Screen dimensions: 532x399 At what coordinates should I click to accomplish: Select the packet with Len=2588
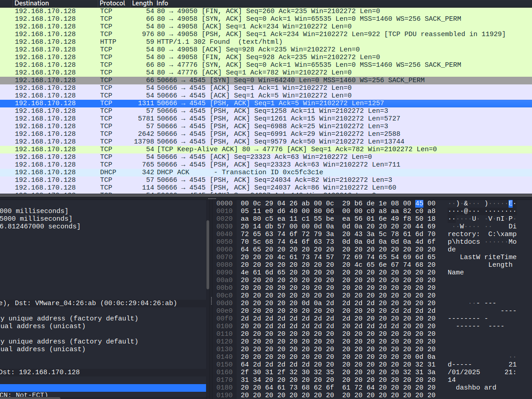point(266,134)
